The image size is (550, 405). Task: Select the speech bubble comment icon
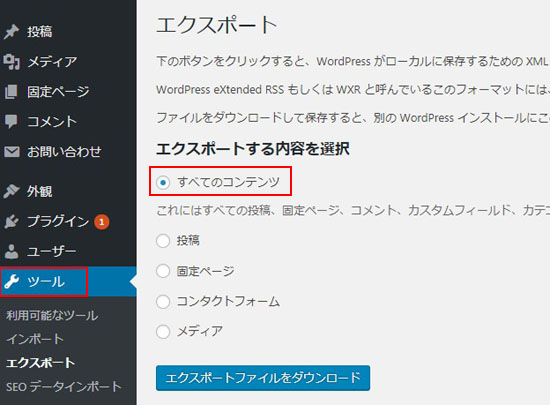[x=11, y=122]
